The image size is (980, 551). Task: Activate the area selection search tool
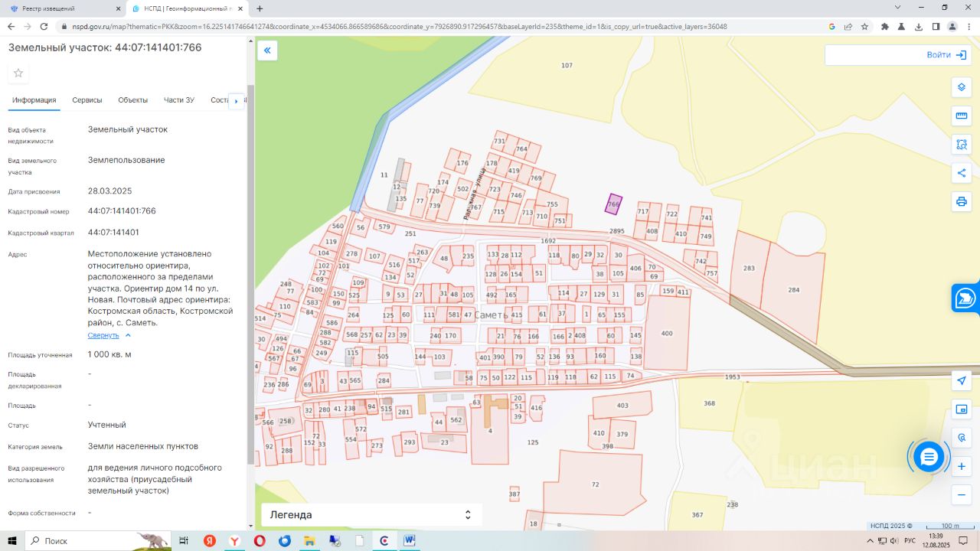click(x=962, y=145)
